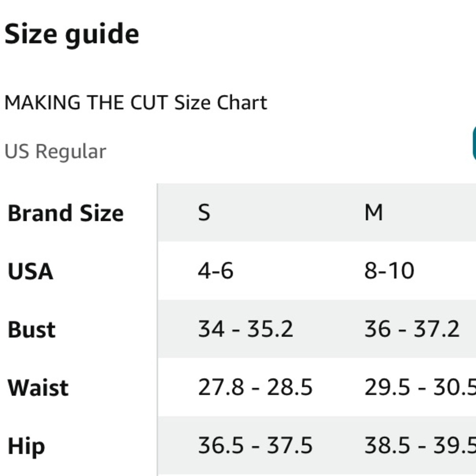The width and height of the screenshot is (476, 476).
Task: Click the Brand Size row header
Action: click(66, 213)
